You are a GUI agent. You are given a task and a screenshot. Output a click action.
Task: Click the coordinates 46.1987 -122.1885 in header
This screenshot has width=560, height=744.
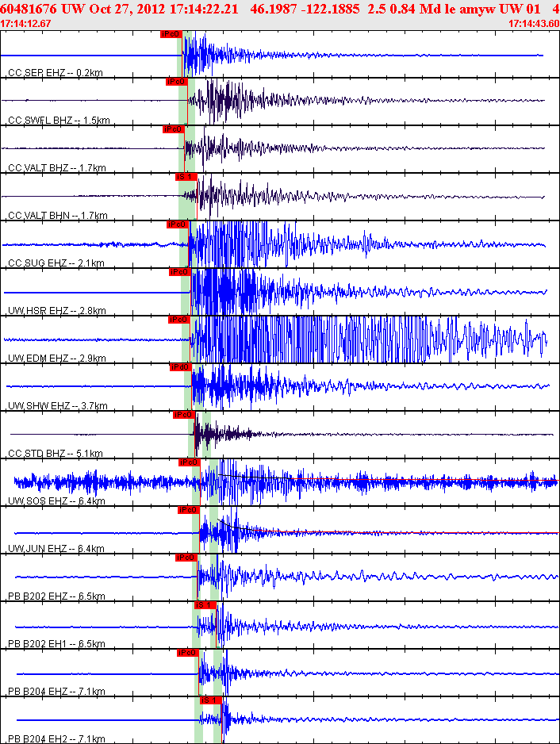click(305, 9)
